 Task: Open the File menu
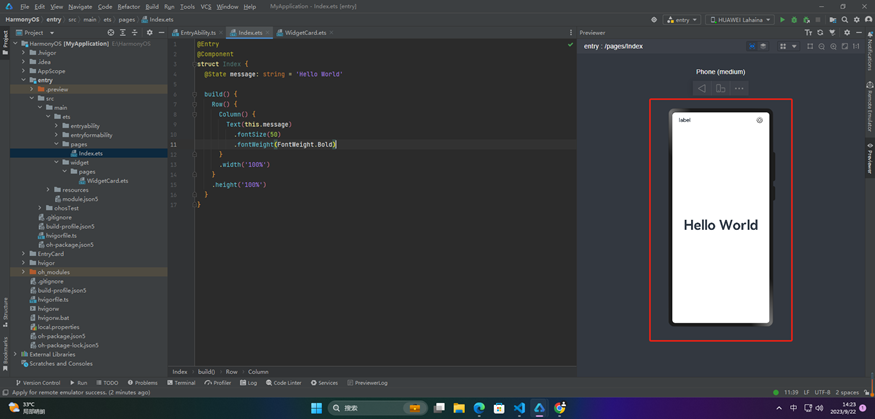pos(25,7)
